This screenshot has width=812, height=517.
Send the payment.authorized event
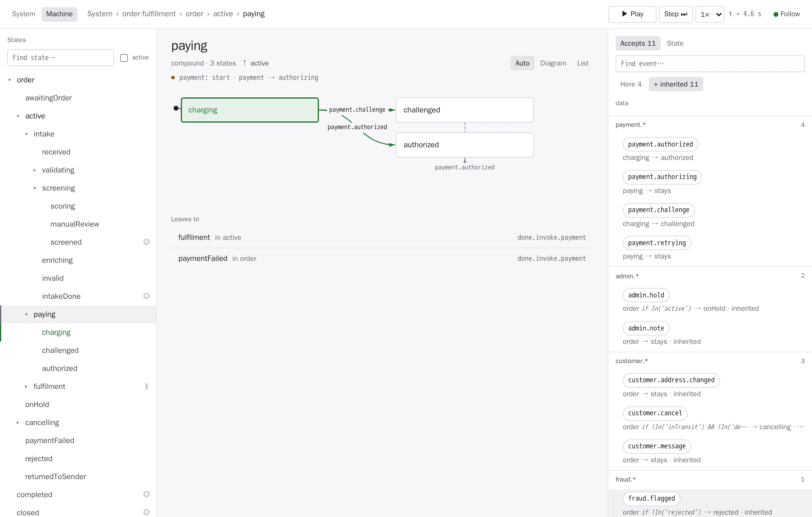660,145
